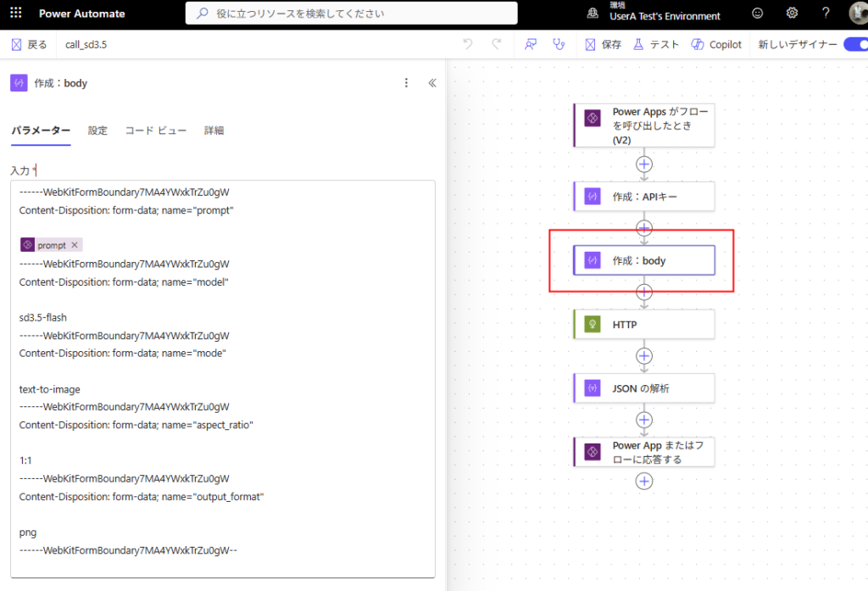The height and width of the screenshot is (591, 868).
Task: Collapse the action panel with double chevron
Action: [x=431, y=83]
